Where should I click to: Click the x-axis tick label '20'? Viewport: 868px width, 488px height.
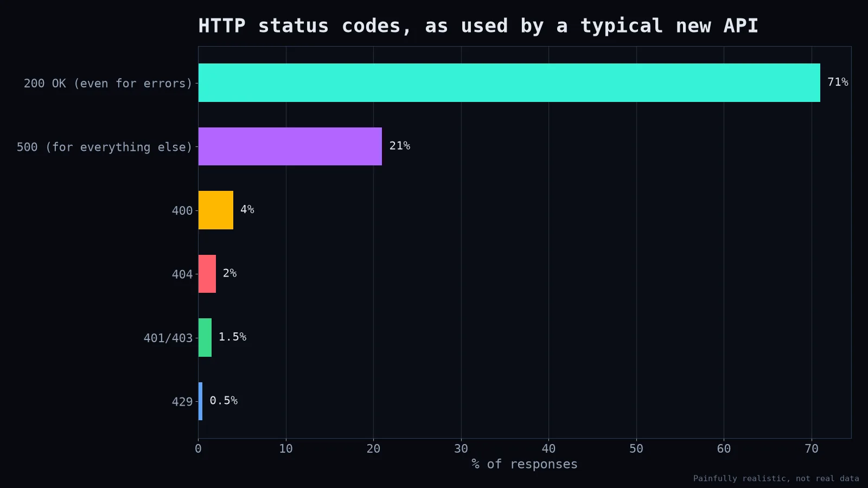point(373,448)
